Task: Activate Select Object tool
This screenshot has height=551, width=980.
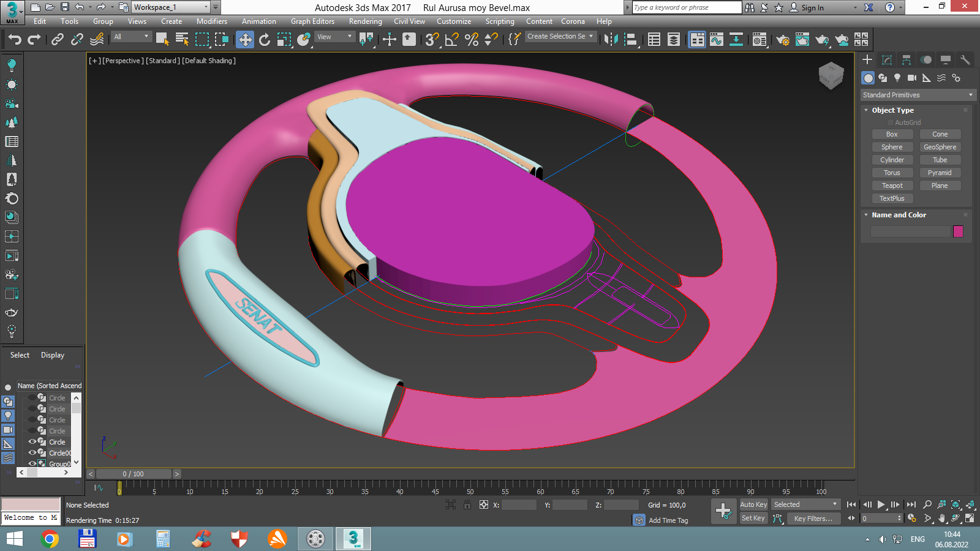Action: point(162,39)
